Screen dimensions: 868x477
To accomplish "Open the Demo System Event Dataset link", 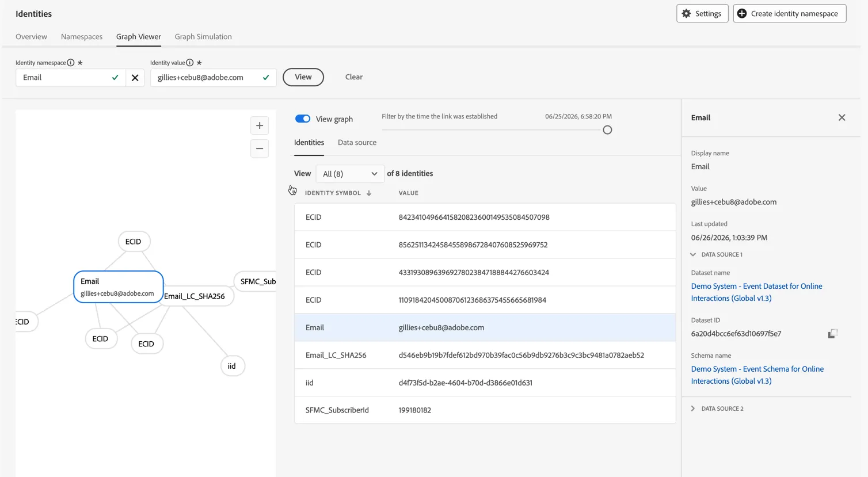I will click(x=756, y=292).
